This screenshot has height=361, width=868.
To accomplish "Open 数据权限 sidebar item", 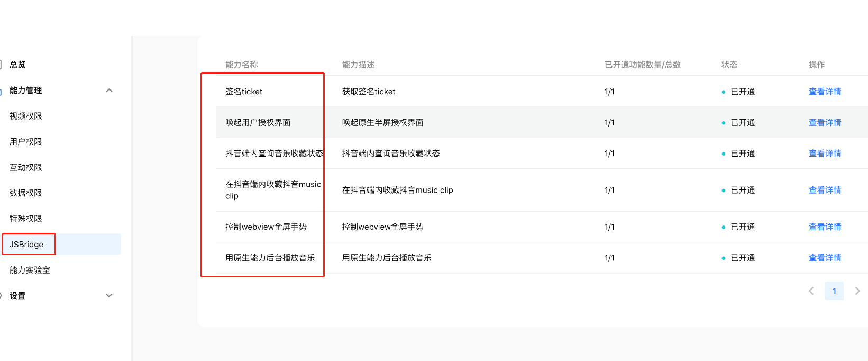I will click(x=26, y=193).
